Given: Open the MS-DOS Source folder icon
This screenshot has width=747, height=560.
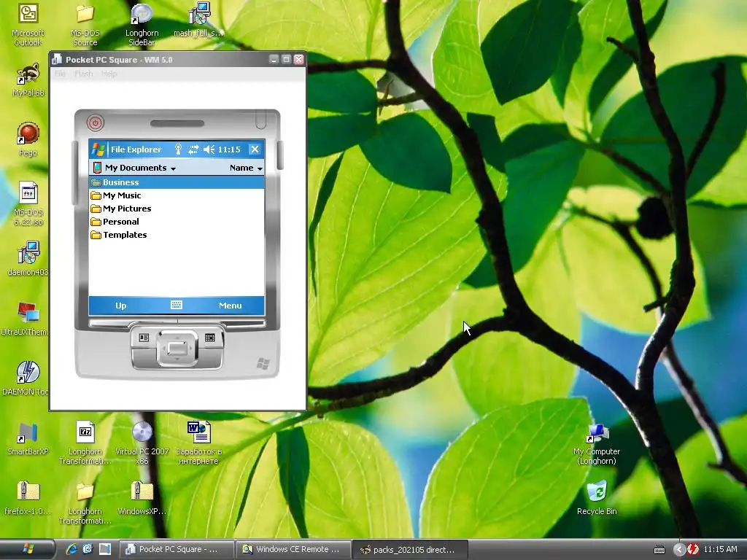Looking at the screenshot, I should pos(85,25).
